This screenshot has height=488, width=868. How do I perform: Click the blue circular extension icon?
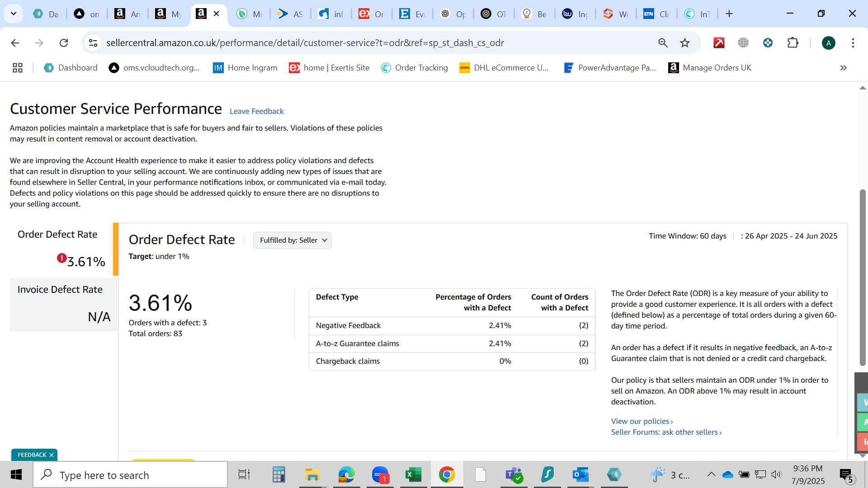point(768,43)
